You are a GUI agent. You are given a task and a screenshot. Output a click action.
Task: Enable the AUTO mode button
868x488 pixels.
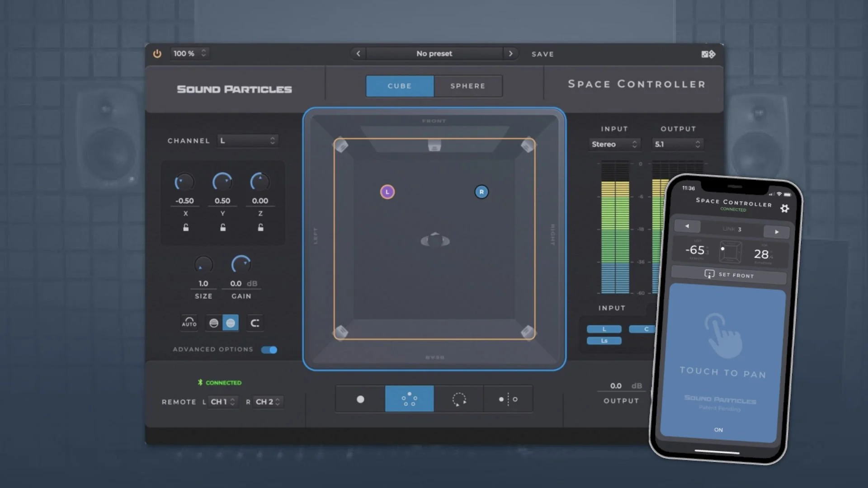pos(189,323)
